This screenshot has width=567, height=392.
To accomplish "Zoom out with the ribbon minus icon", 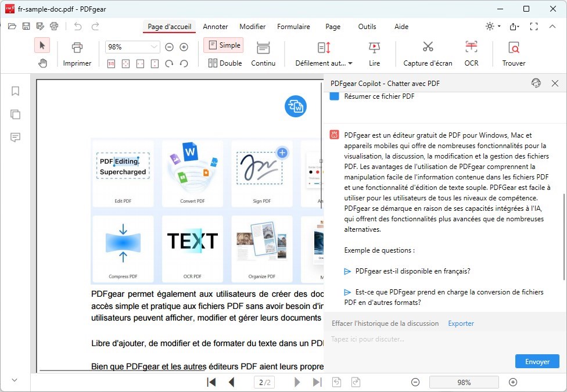I will click(169, 47).
